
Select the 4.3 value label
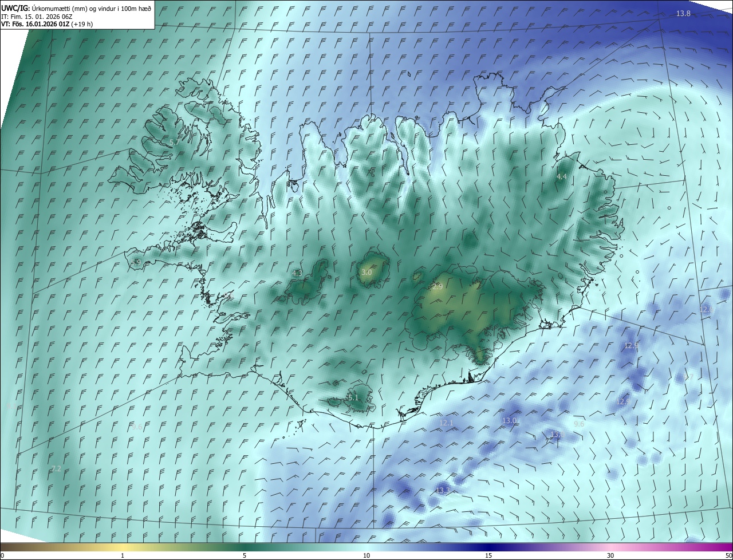[297, 274]
